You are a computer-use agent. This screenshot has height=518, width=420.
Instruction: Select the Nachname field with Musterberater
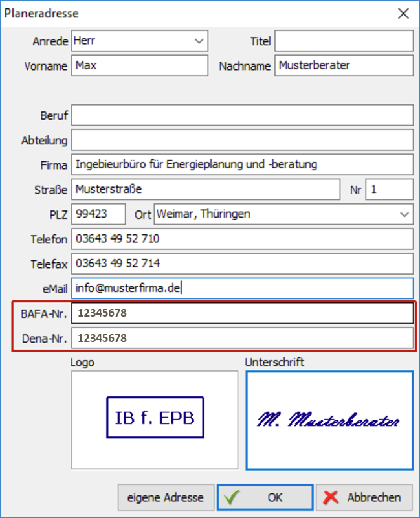344,65
